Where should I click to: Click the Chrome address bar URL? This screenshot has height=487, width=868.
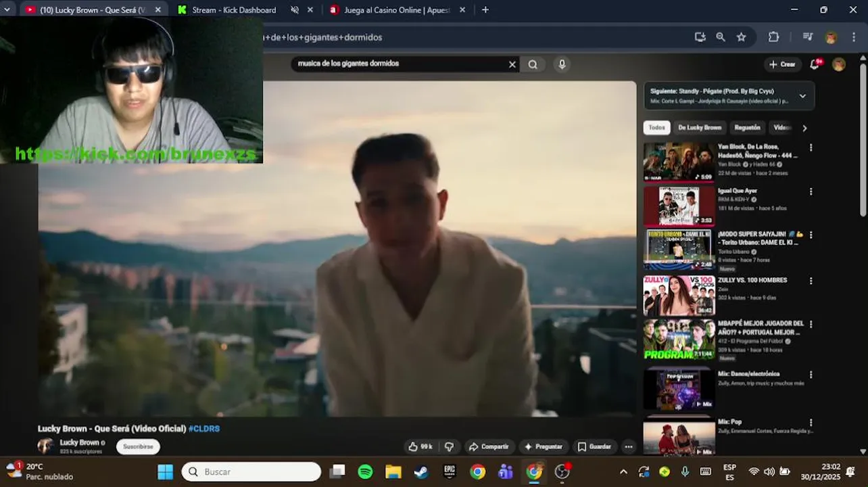click(x=323, y=37)
